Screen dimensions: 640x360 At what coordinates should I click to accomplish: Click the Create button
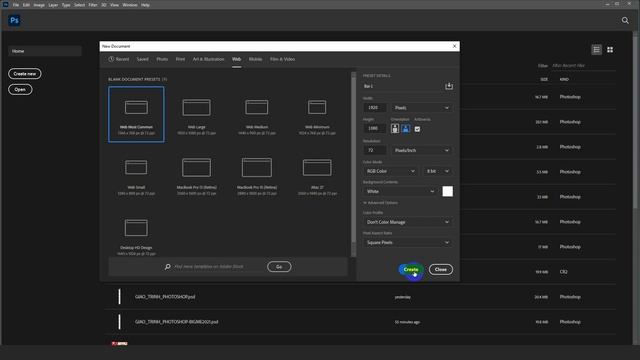tap(411, 269)
